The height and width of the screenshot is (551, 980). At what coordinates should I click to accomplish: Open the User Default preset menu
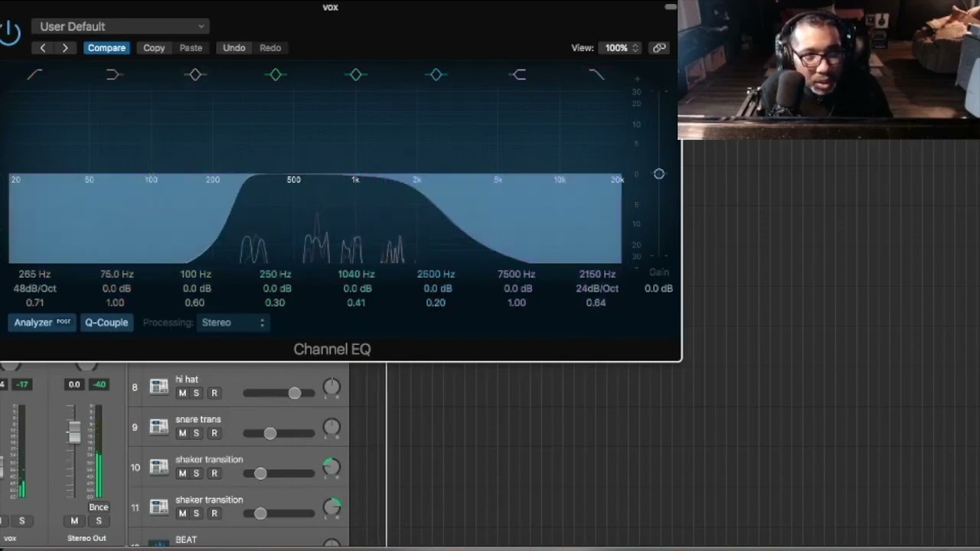pos(120,26)
